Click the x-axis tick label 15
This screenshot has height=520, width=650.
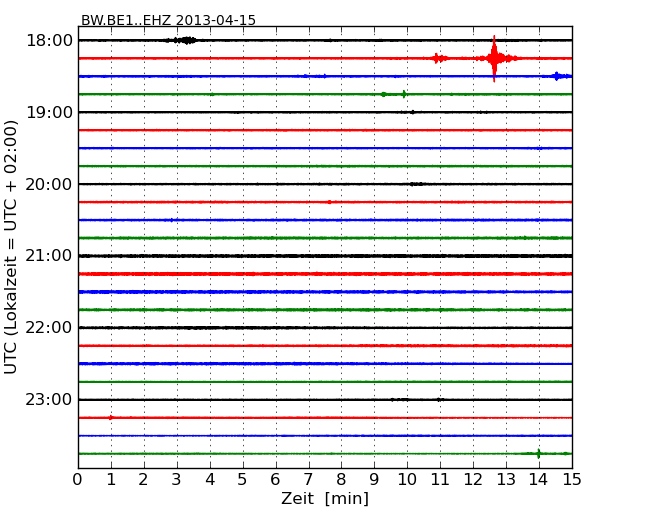[x=572, y=479]
